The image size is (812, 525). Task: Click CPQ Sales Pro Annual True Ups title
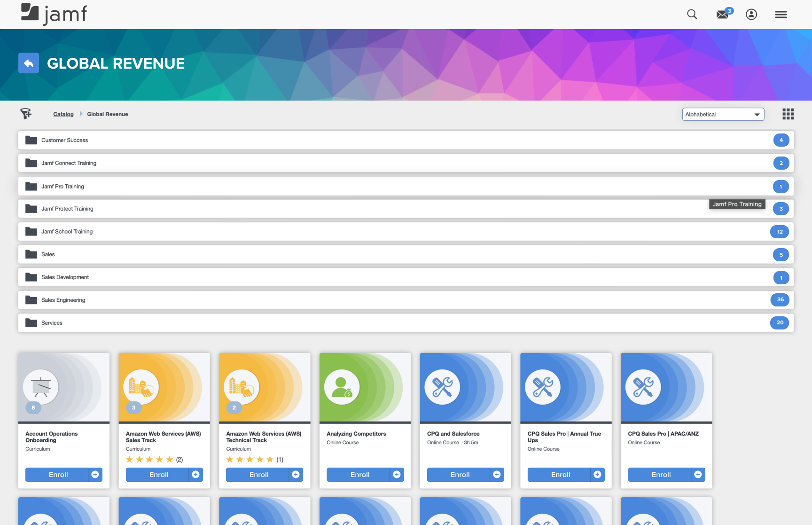pyautogui.click(x=564, y=437)
